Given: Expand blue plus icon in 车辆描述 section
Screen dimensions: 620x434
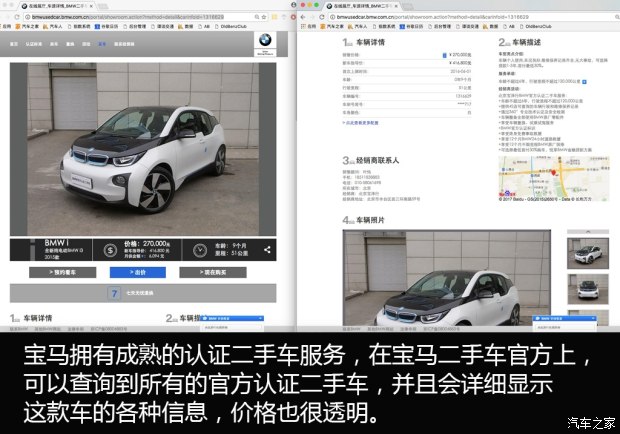Looking at the screenshot, I should 584,82.
